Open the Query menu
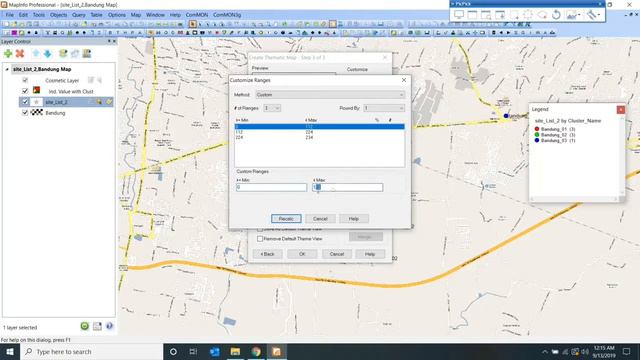 (x=79, y=15)
